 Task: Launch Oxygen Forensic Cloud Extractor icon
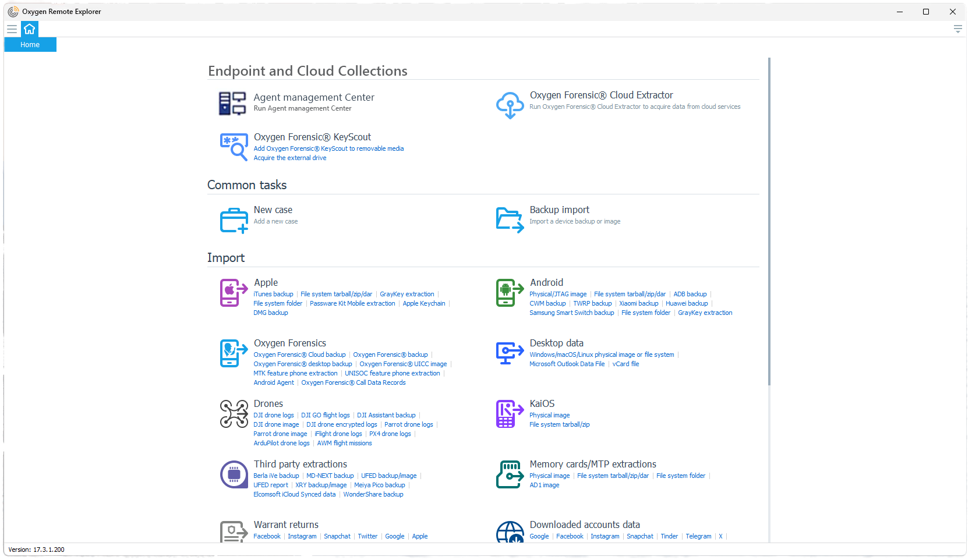tap(510, 105)
